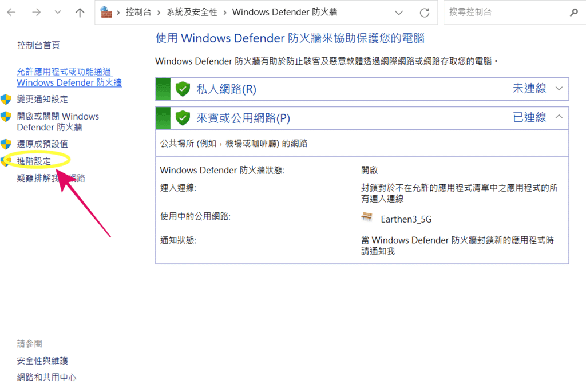Click 未連線 status text

[x=529, y=88]
